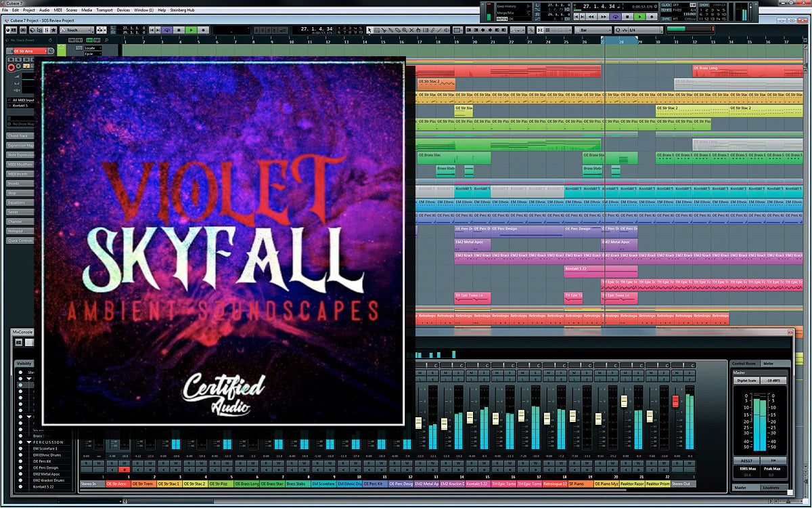Screen dimensions: 812x508
Task: Select the OE Str Arco mixer channel label
Action: click(x=118, y=484)
